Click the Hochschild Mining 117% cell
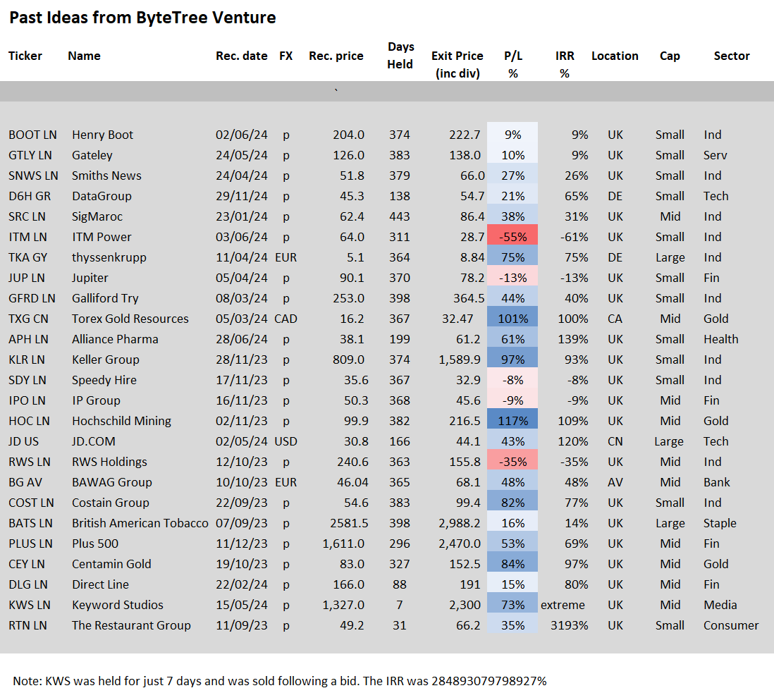774x700 pixels. [512, 421]
